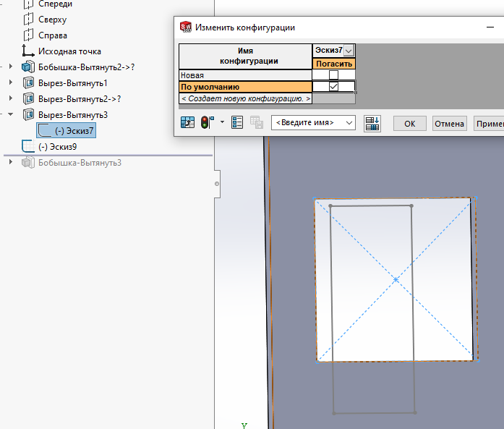The height and width of the screenshot is (429, 504).
Task: Uncheck suppress for По умолчанию configuration
Action: click(x=333, y=87)
